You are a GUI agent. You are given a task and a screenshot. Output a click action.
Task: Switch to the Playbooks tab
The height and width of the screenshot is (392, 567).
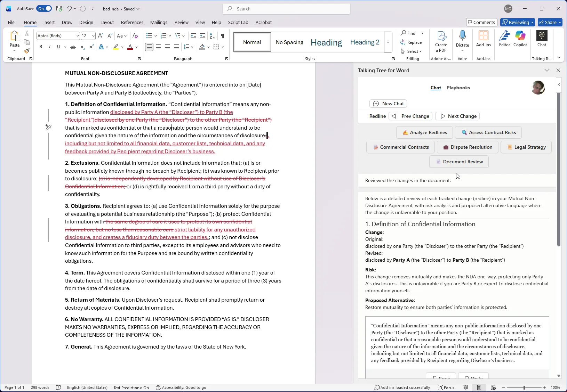tap(458, 88)
